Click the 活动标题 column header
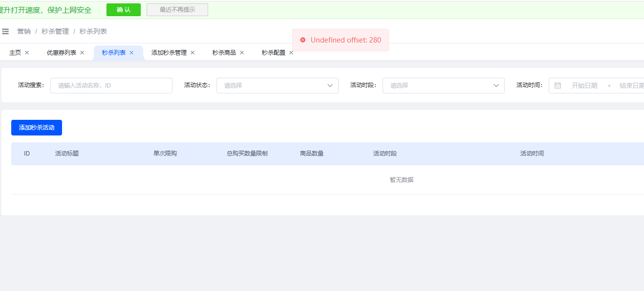The width and height of the screenshot is (644, 291). [67, 154]
